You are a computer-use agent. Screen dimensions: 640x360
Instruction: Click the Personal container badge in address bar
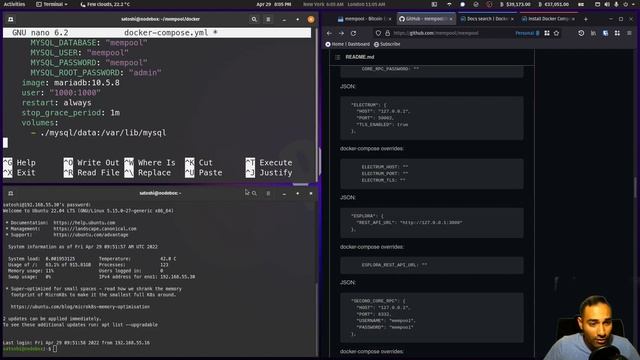(x=527, y=33)
